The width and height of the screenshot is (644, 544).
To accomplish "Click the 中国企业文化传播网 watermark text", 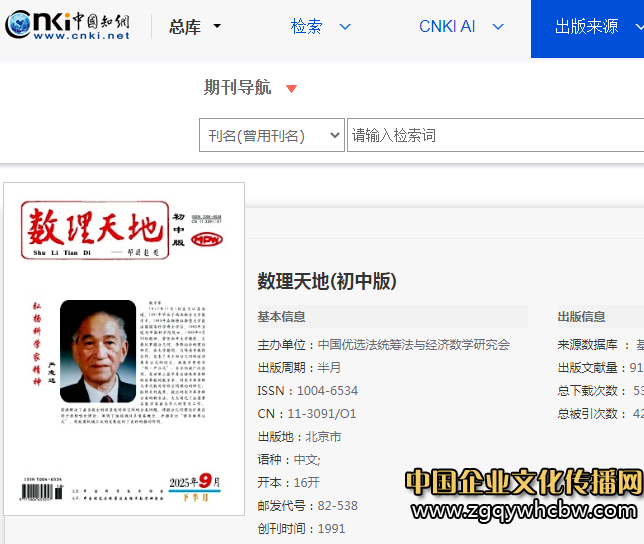I will pyautogui.click(x=523, y=483).
